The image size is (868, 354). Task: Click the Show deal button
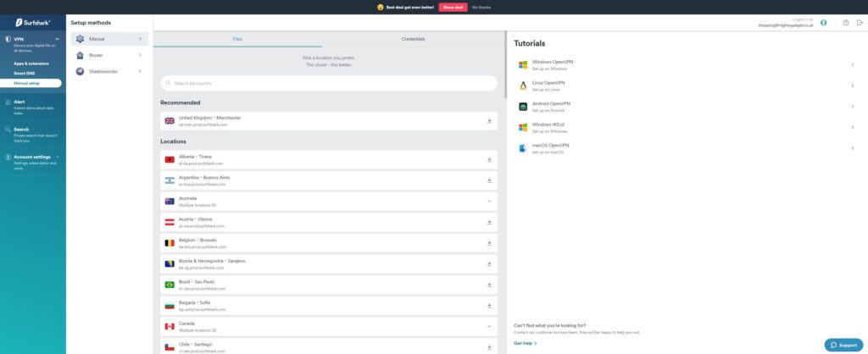click(x=452, y=7)
